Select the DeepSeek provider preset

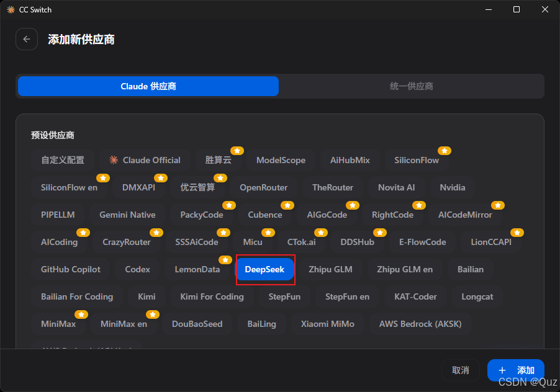point(264,269)
